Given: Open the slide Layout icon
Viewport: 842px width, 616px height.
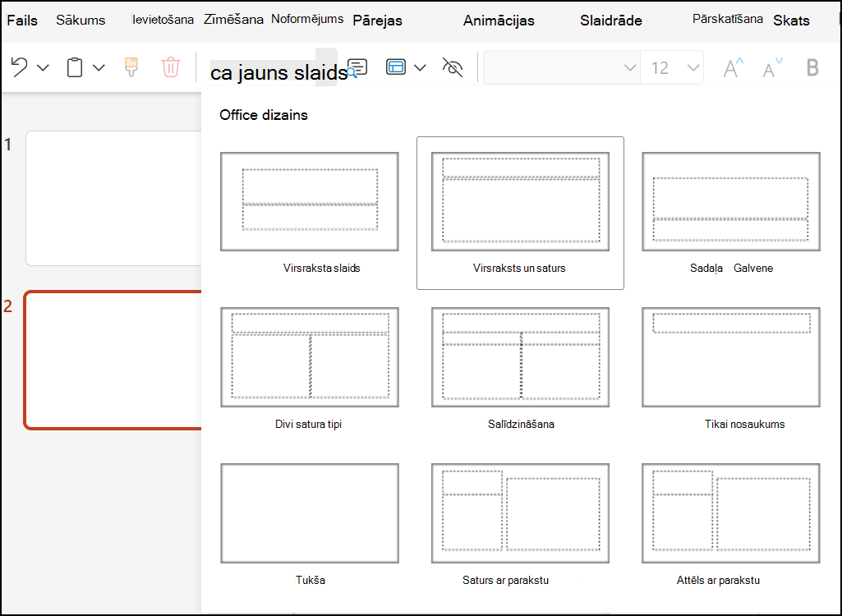Looking at the screenshot, I should 396,67.
